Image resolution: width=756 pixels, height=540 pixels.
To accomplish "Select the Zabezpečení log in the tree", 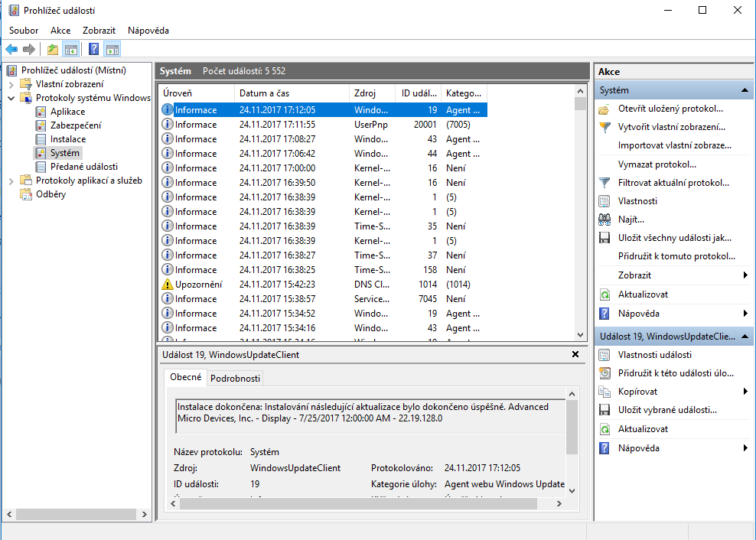I will click(75, 125).
